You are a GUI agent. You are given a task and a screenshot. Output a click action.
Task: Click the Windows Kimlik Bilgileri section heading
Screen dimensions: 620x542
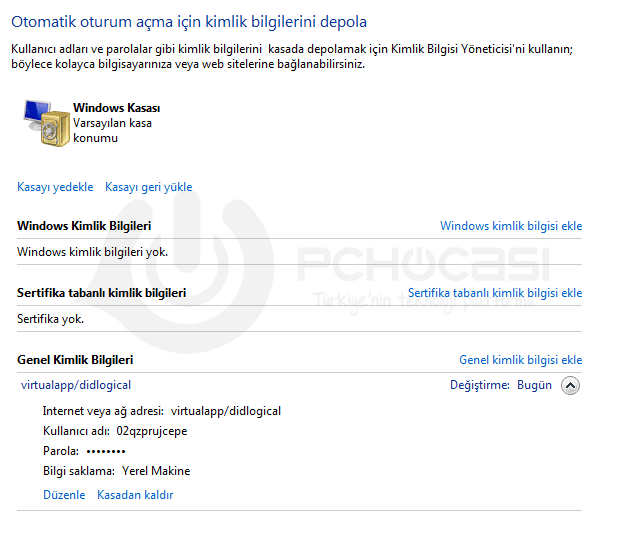84,226
